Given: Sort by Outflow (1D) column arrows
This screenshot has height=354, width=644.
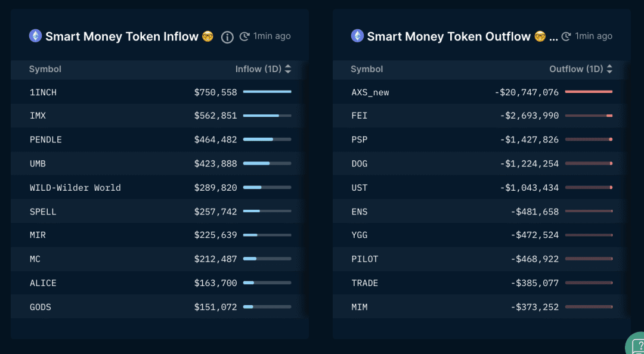Looking at the screenshot, I should point(609,69).
